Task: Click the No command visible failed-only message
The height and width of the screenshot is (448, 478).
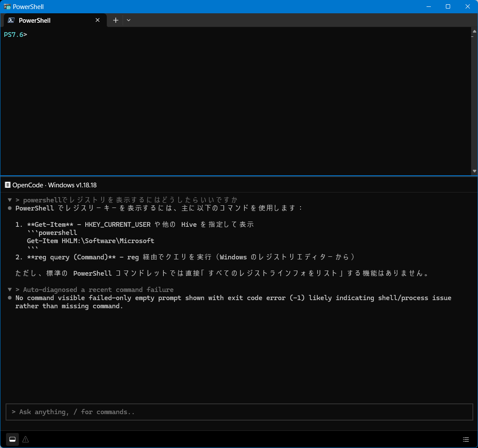Action: pyautogui.click(x=233, y=302)
